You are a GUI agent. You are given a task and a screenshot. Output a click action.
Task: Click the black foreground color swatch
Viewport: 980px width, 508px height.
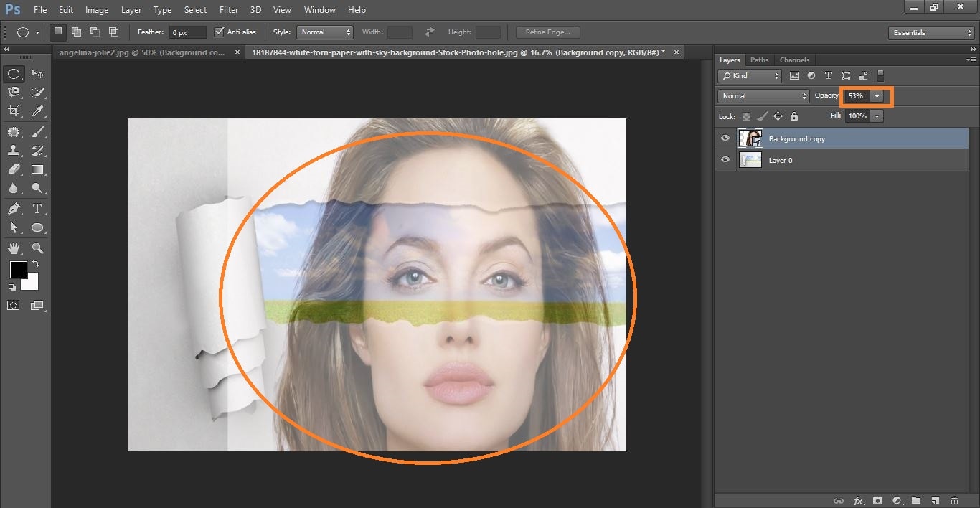[x=18, y=270]
